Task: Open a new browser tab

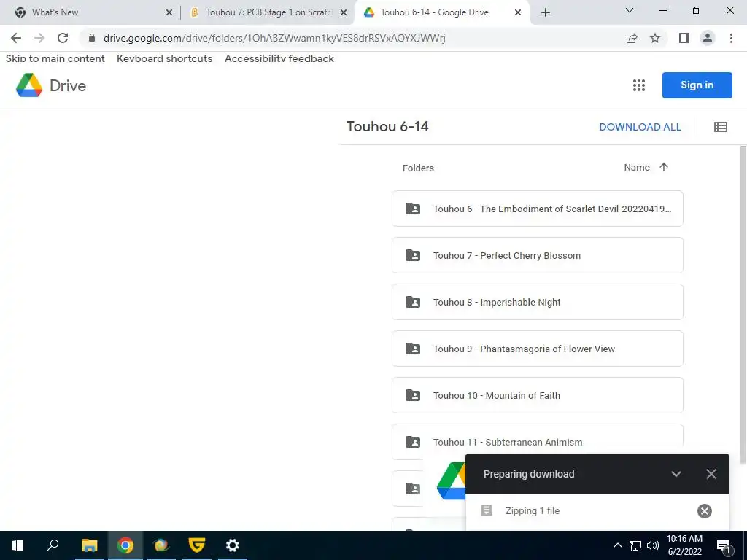Action: click(x=546, y=12)
